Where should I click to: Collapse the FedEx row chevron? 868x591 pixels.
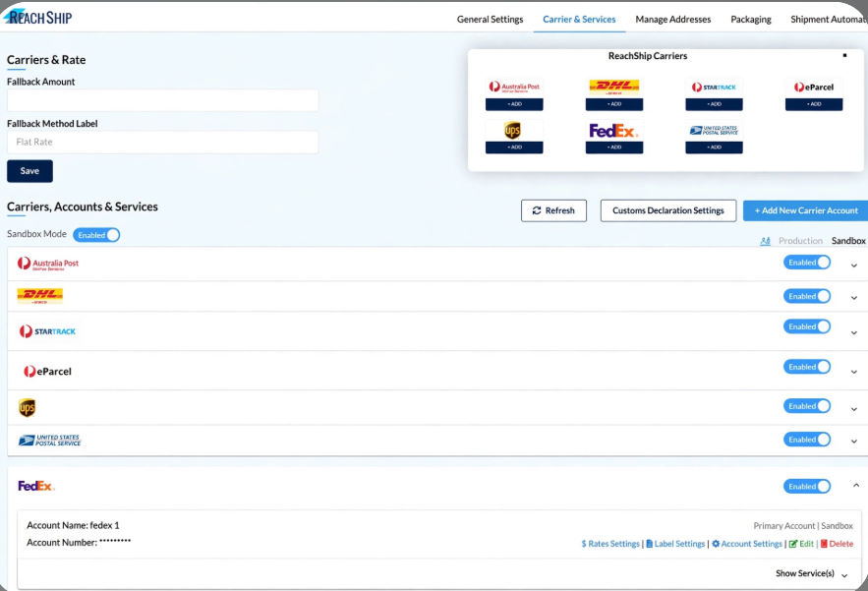pos(856,485)
